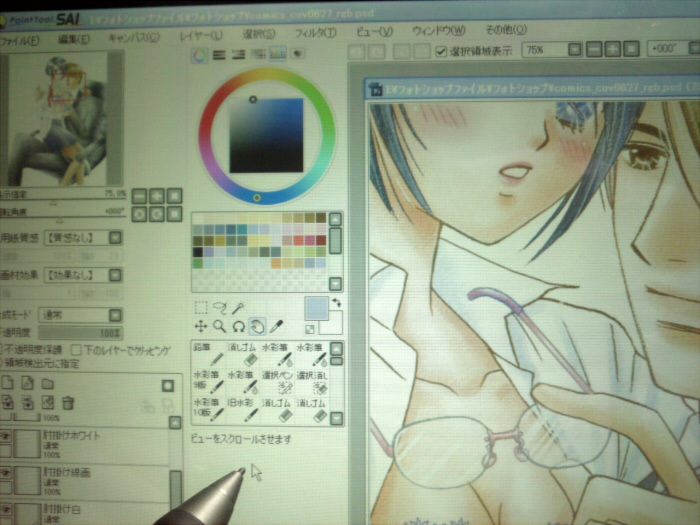The height and width of the screenshot is (525, 700).
Task: Create a new linework layer
Action: (x=28, y=383)
